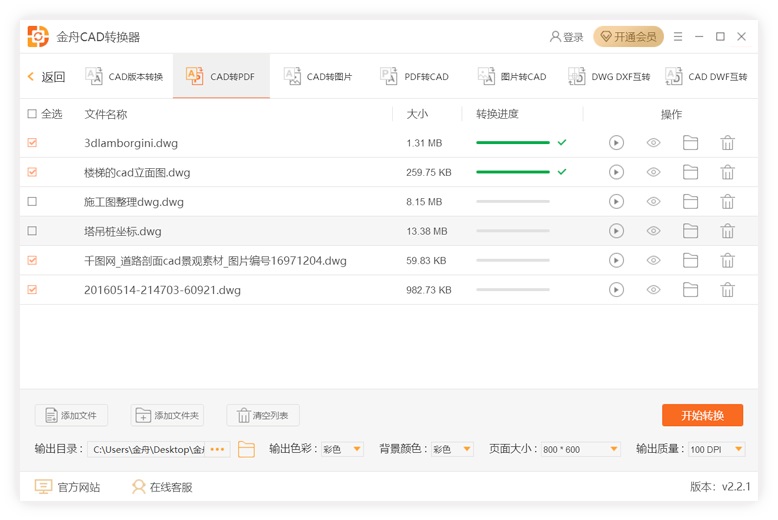
Task: Uncheck the 楼梯的cad立面图.dwg checkbox
Action: (32, 172)
